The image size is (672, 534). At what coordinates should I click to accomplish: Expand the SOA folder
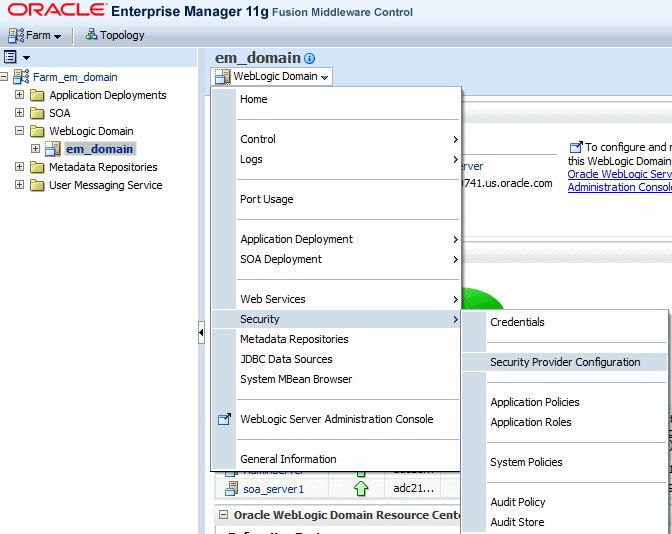point(19,112)
